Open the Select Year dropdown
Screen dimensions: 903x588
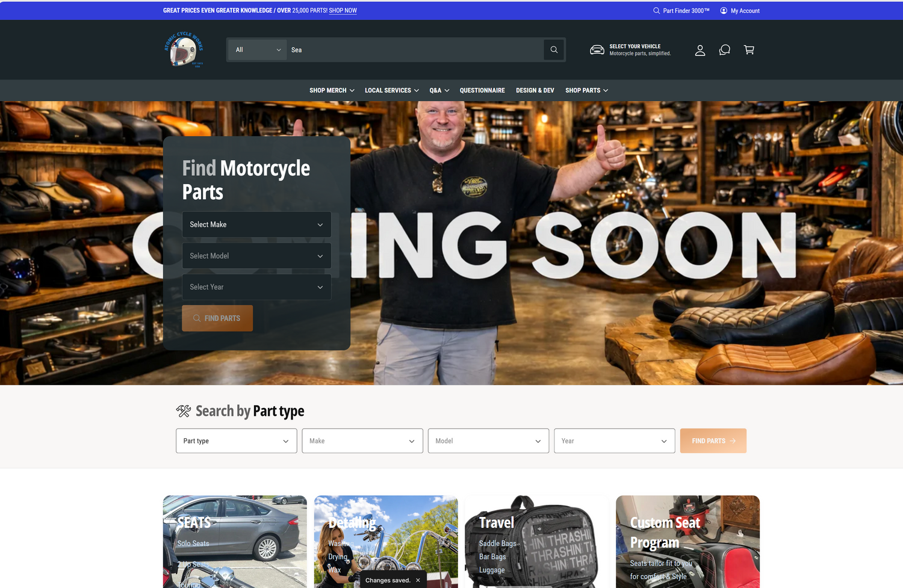[x=256, y=287]
